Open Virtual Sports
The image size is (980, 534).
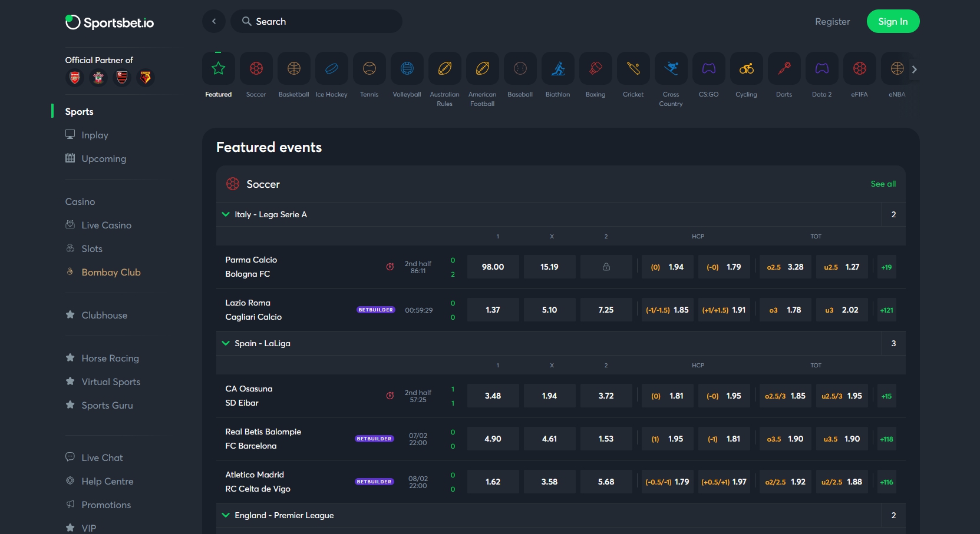click(111, 382)
